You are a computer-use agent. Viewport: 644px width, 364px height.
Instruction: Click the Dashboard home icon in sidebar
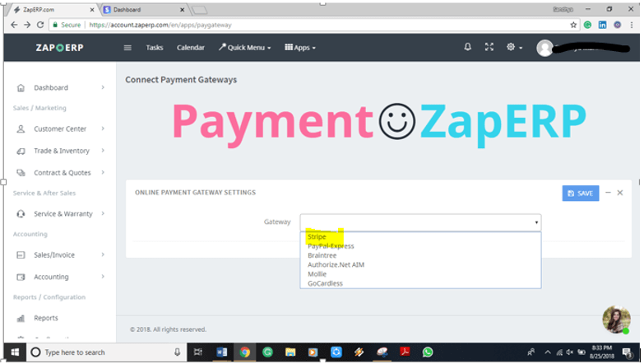(21, 87)
